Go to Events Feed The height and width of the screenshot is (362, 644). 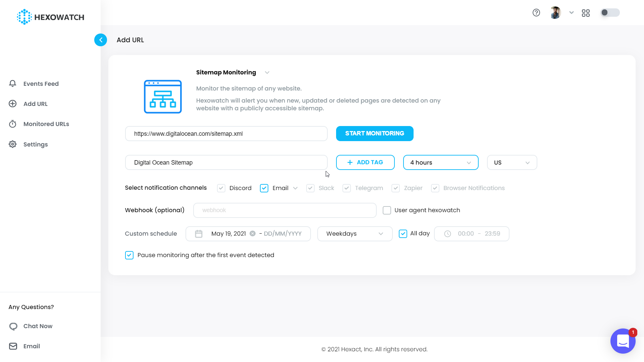tap(41, 84)
